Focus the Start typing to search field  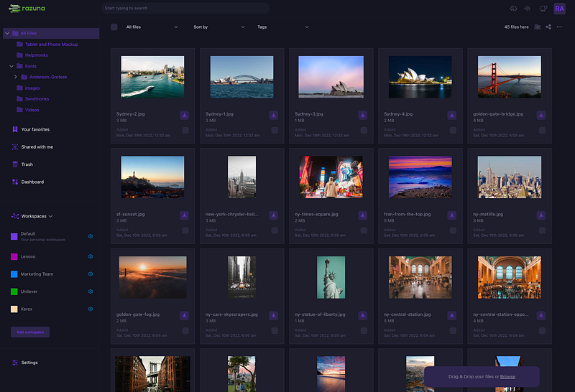185,8
